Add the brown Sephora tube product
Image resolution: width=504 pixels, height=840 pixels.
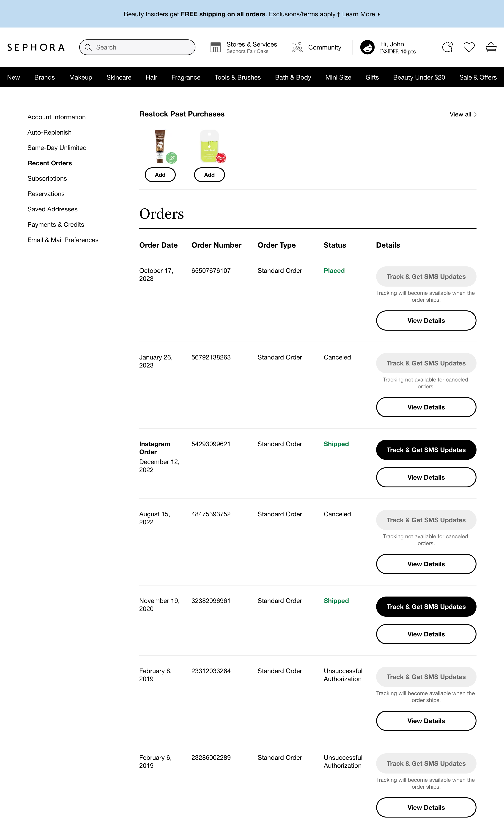click(160, 175)
